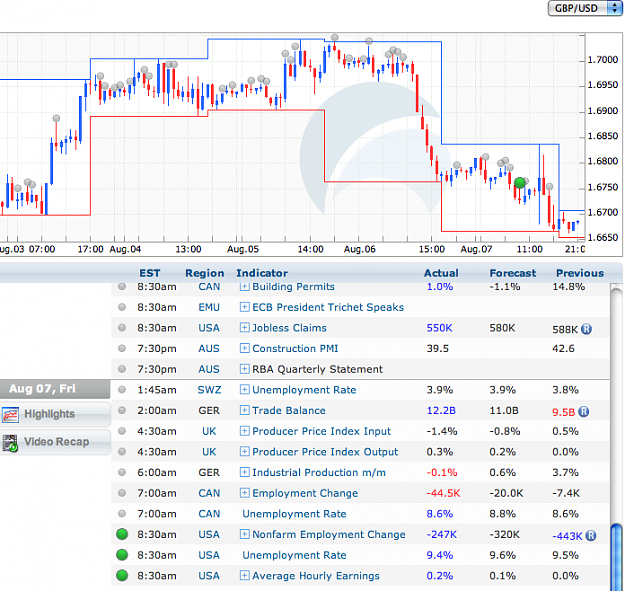This screenshot has height=591, width=625.
Task: Toggle the Construction PMI gray marker
Action: [x=122, y=348]
